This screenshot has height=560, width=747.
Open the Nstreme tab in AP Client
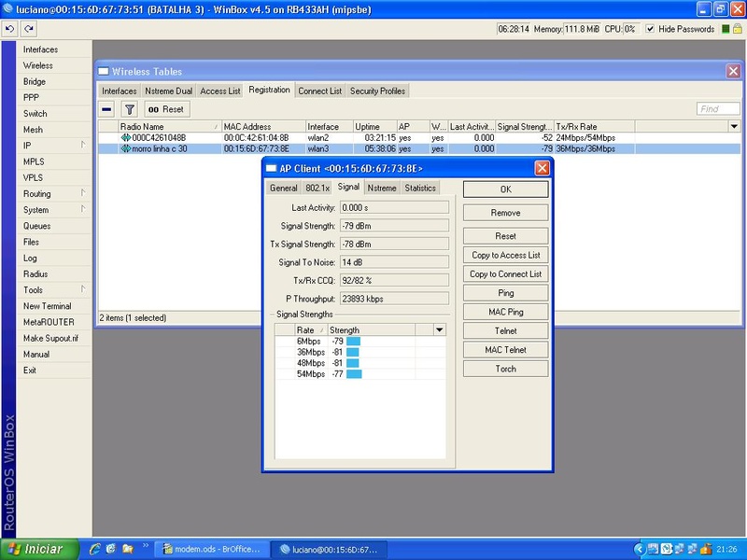(x=382, y=189)
